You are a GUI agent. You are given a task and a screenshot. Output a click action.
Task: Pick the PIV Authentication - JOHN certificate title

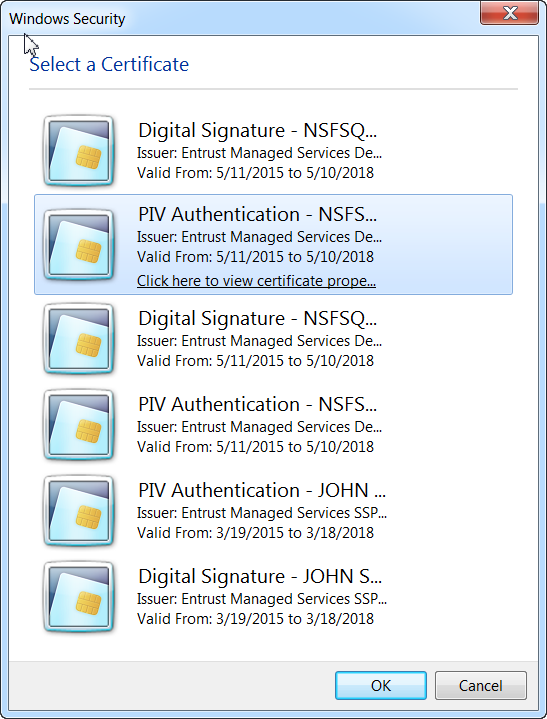(x=262, y=491)
